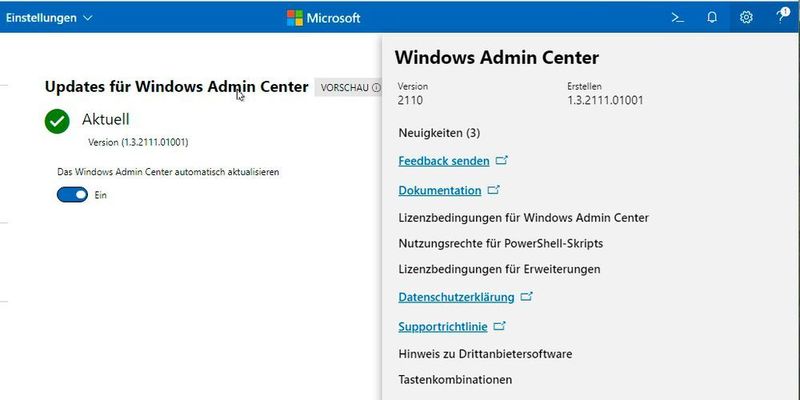Click the version value 2110
Image resolution: width=800 pixels, height=400 pixels.
pyautogui.click(x=410, y=101)
